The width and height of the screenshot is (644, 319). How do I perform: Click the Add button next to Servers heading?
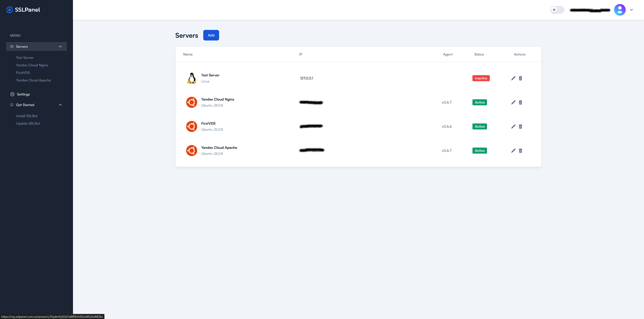(x=211, y=35)
